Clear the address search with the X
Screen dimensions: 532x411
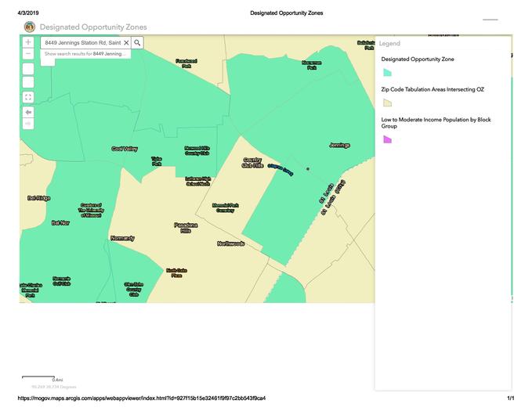click(126, 43)
